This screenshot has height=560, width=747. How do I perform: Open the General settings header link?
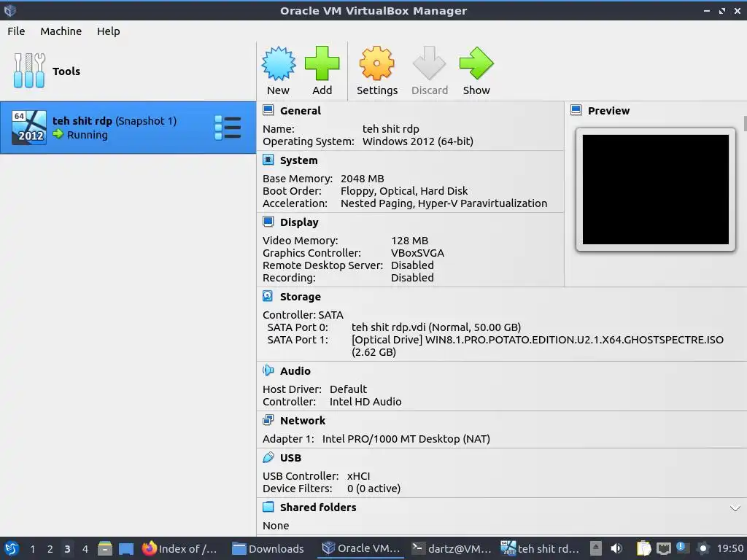pos(300,111)
